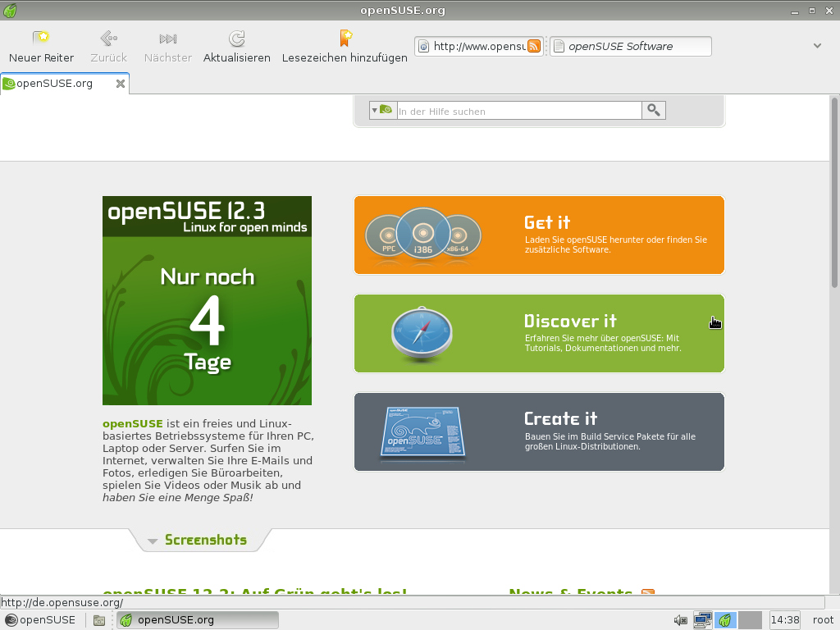Open the search engine dropdown beside the help search
Viewport: 840px width, 630px height.
pyautogui.click(x=383, y=111)
